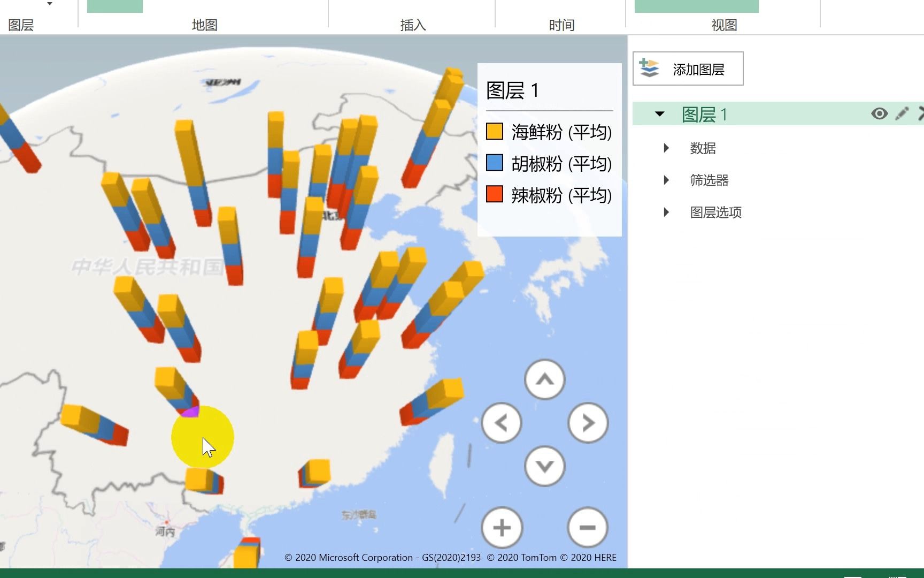Click the 数据 label in the layer pane
The image size is (924, 578).
703,148
